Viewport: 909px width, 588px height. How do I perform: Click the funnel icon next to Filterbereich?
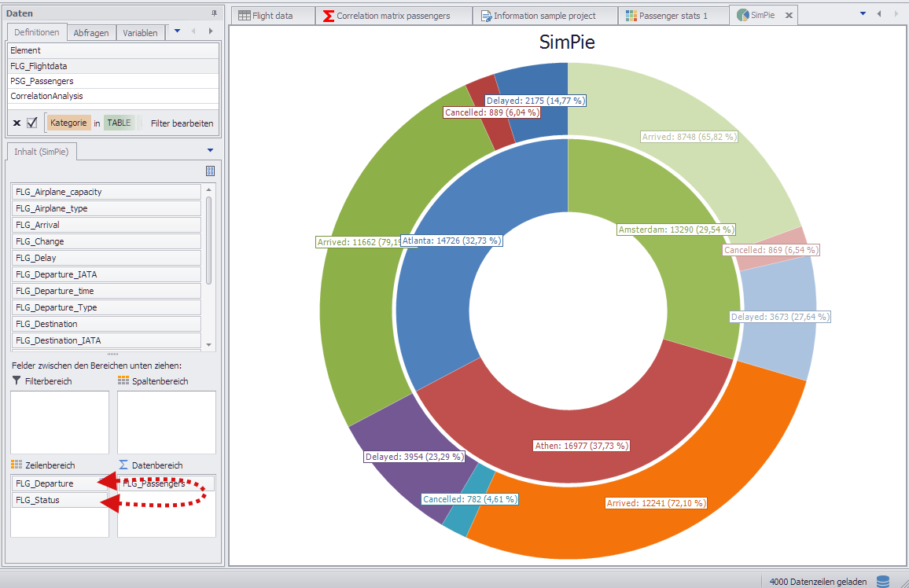[x=17, y=380]
